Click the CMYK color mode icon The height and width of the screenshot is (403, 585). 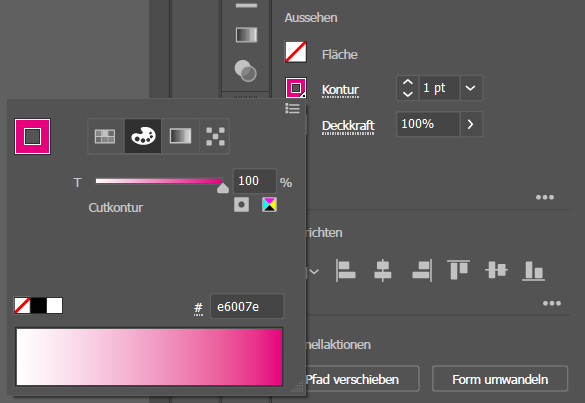pos(269,204)
